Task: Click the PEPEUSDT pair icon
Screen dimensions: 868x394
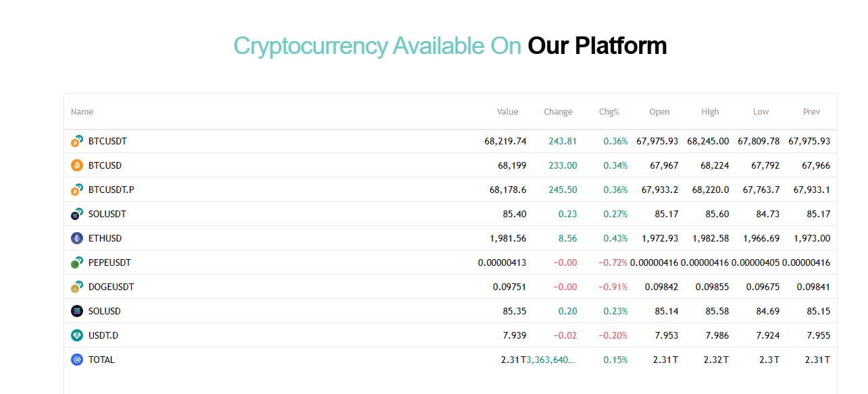Action: pos(77,262)
